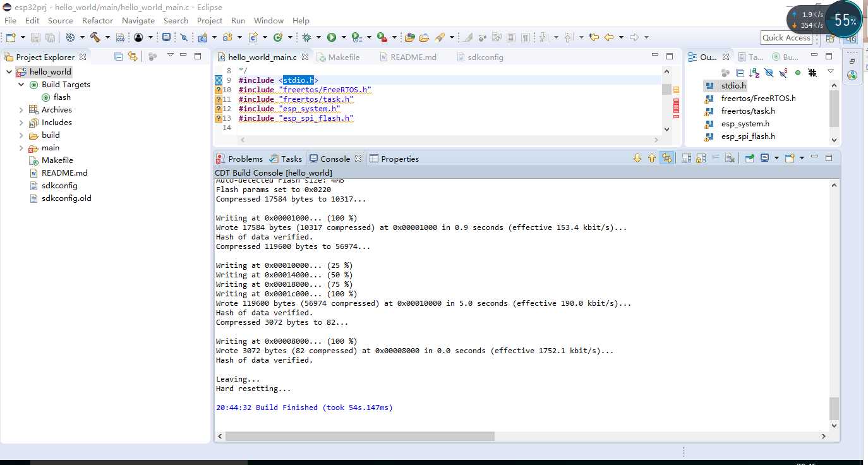Collapse the Build Targets tree node

coord(21,84)
